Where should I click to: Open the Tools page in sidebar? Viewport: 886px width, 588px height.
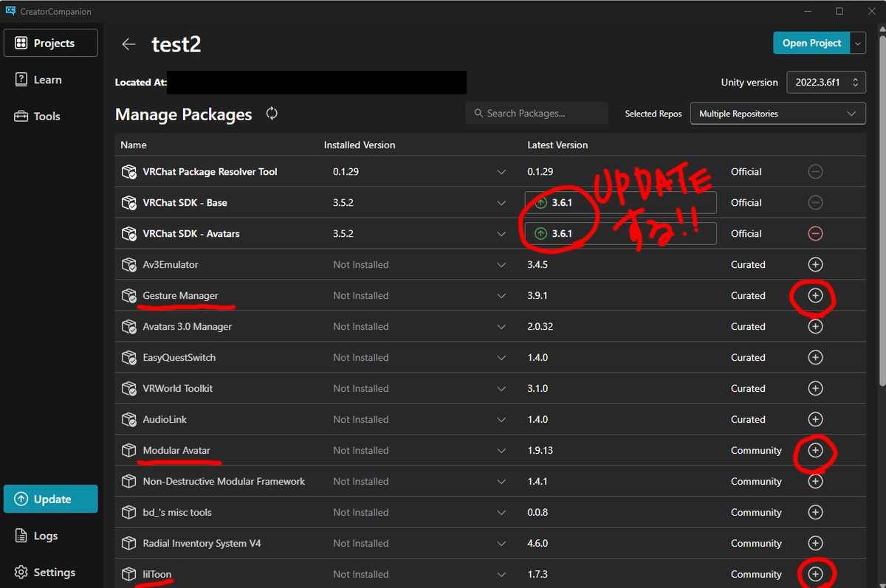(x=50, y=116)
